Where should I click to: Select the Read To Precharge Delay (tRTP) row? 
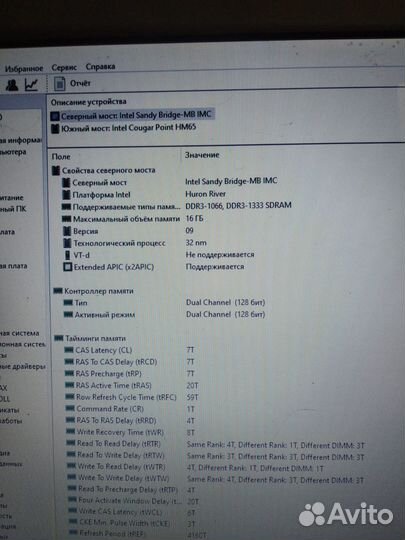128,489
